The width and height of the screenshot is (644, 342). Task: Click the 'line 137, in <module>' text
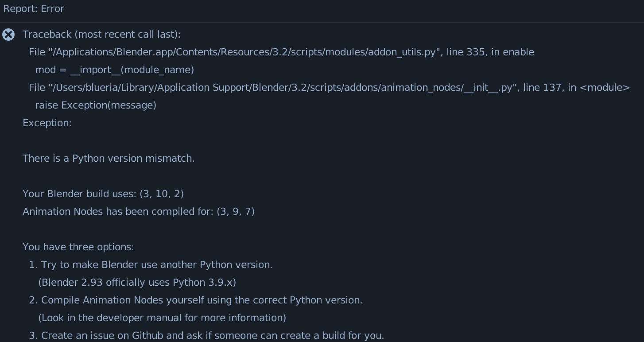(576, 88)
